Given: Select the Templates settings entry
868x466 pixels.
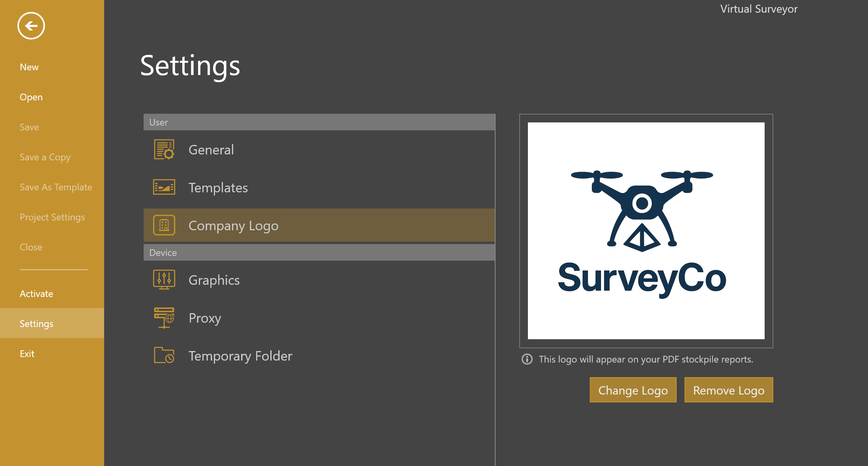Looking at the screenshot, I should coord(218,187).
